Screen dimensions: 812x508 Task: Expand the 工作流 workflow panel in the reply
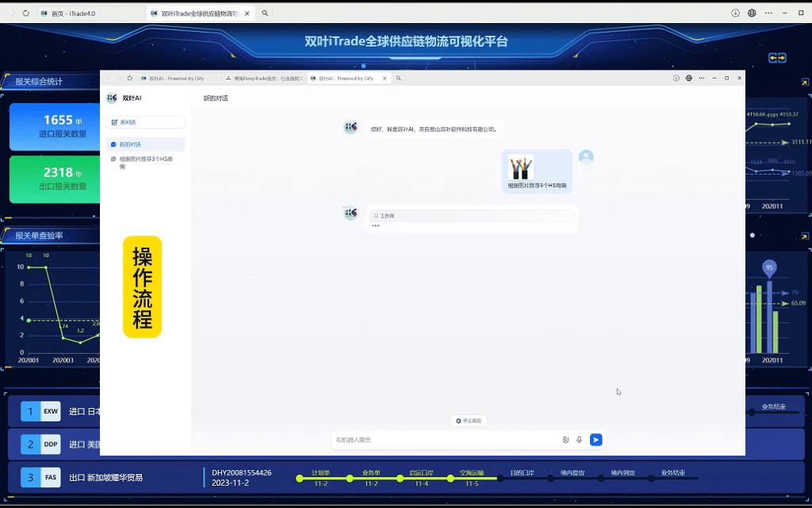tap(471, 216)
